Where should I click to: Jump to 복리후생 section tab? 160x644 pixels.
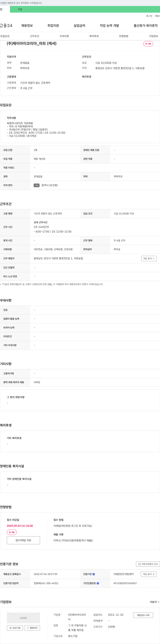click(x=94, y=36)
